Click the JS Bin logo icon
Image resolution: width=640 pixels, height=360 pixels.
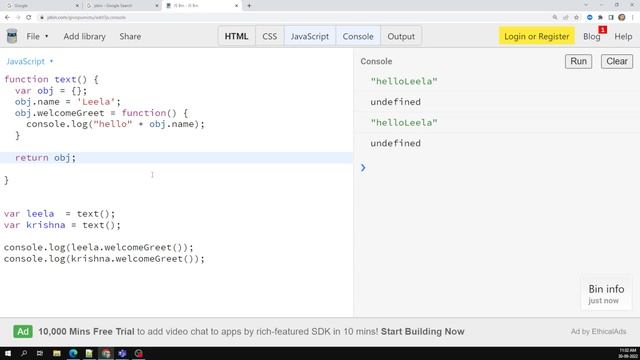[x=12, y=36]
